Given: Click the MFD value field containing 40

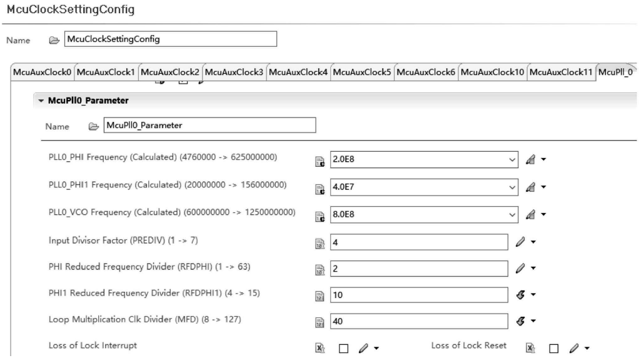Looking at the screenshot, I should pos(419,321).
